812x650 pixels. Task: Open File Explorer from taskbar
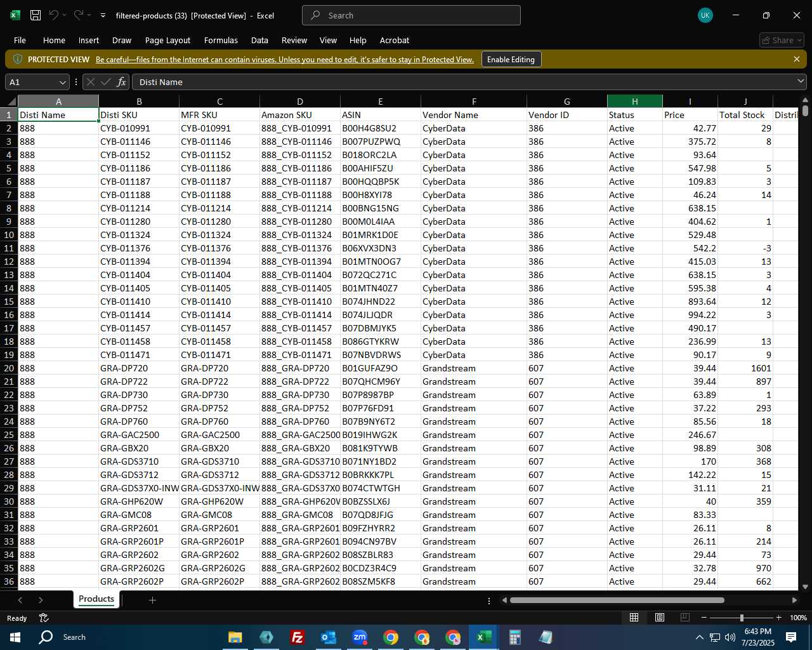pos(235,637)
